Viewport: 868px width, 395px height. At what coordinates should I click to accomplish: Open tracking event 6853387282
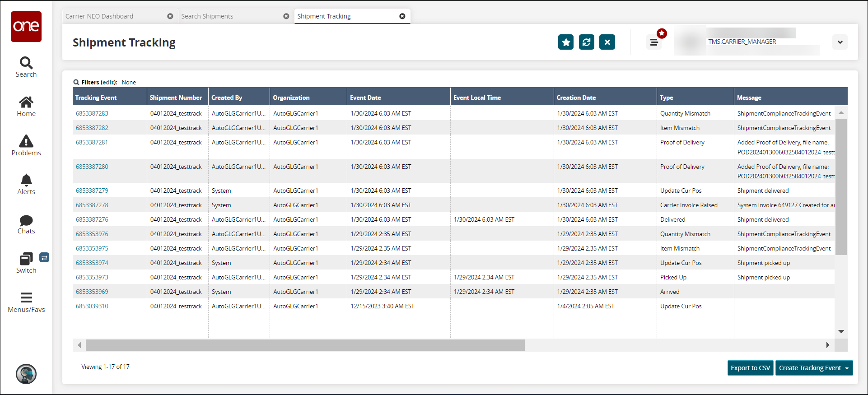92,128
